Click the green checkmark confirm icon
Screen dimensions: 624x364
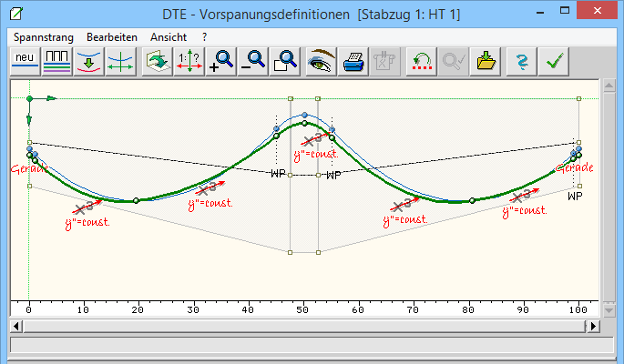coord(553,61)
